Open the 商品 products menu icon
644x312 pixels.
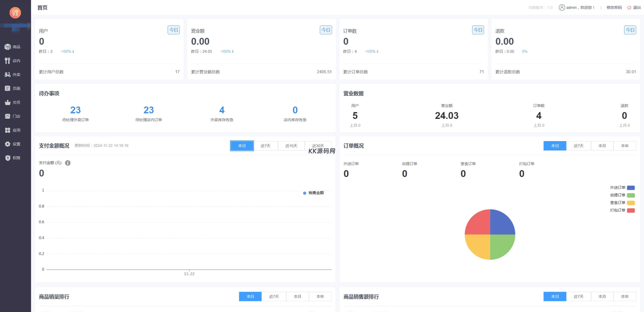8,47
